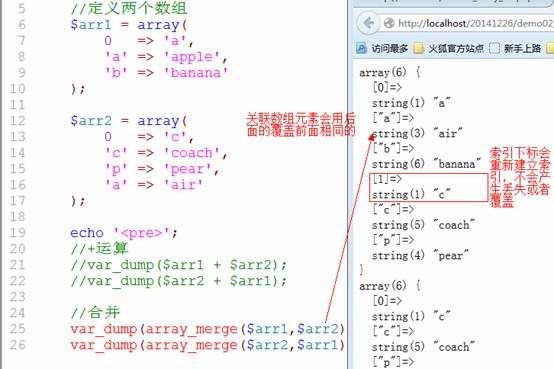Click the page icon beside 新手上路
The height and width of the screenshot is (369, 554).
[495, 48]
